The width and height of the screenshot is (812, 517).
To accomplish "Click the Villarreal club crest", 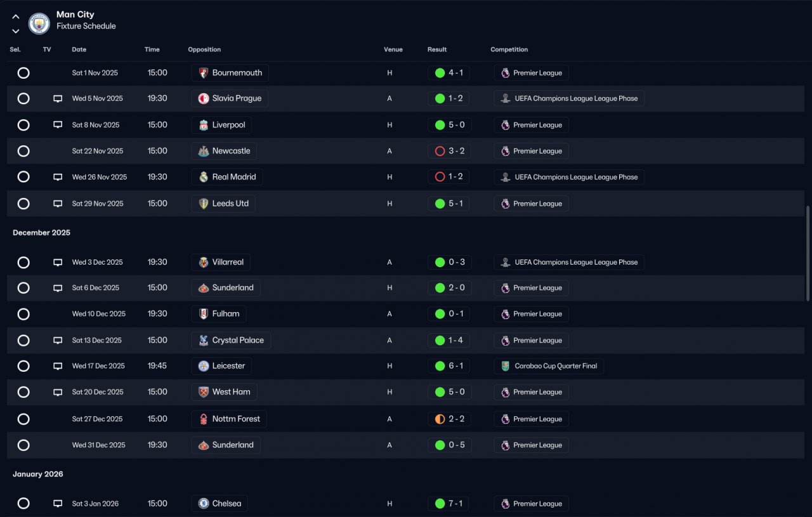I will 204,262.
